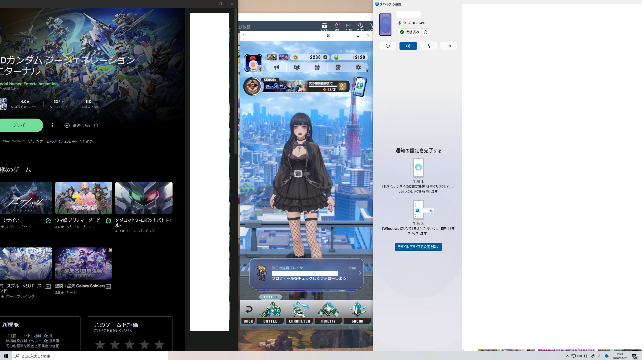The height and width of the screenshot is (360, 644).
Task: Open the megaphone announcements icon
Action: point(276,67)
